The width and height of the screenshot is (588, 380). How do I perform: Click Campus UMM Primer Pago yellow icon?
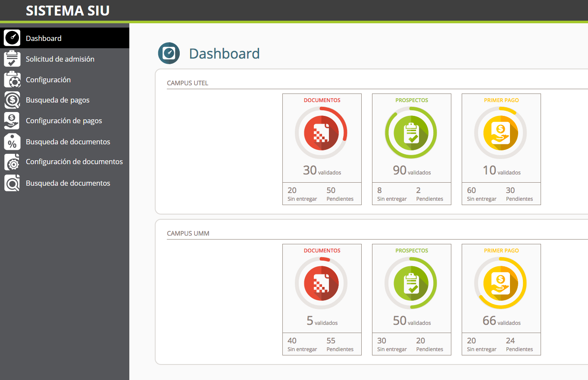pos(500,283)
